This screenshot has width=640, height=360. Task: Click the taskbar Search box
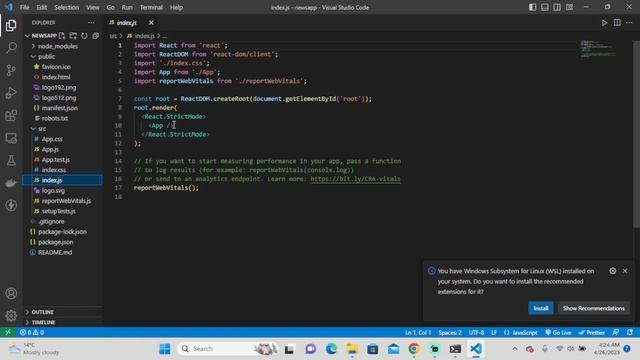point(227,349)
